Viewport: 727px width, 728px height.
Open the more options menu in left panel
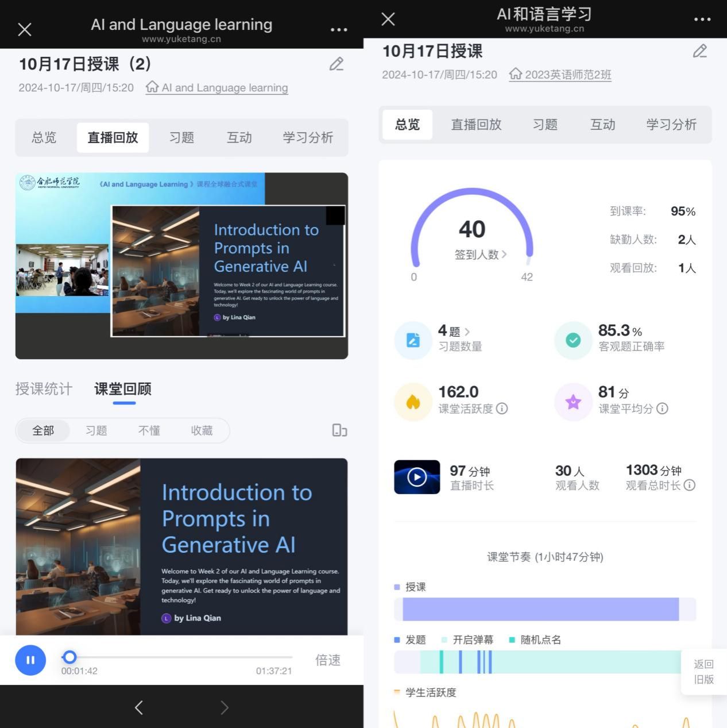[x=339, y=29]
